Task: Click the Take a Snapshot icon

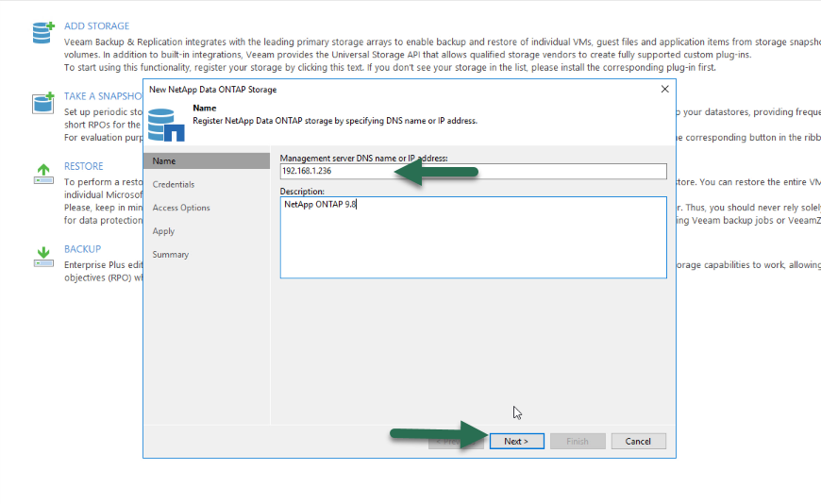Action: [42, 103]
